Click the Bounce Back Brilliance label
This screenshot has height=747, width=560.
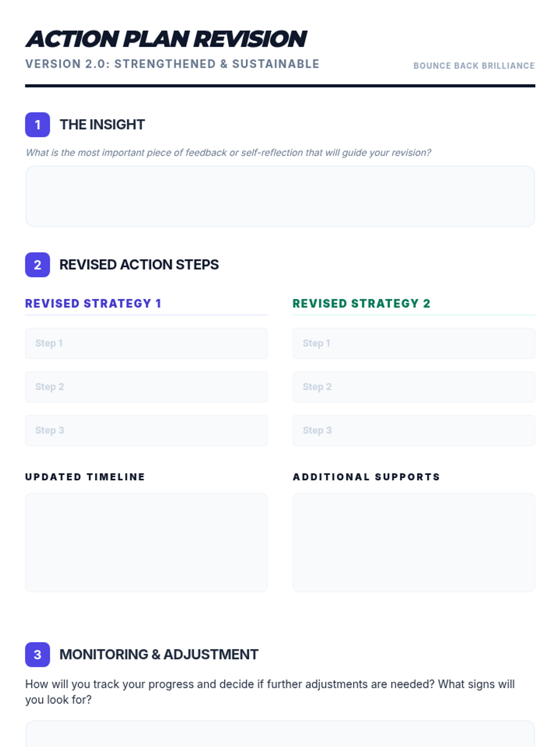474,66
